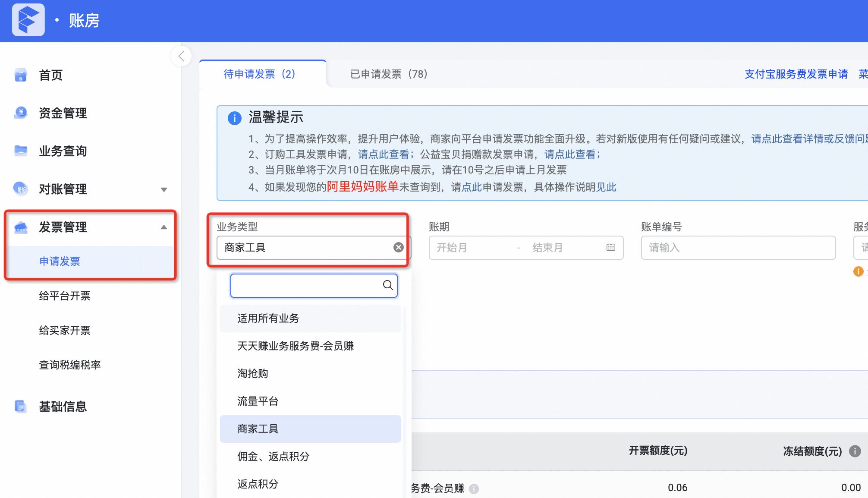Choose 佣金、返点积分 option
This screenshot has height=498, width=868.
coord(311,457)
